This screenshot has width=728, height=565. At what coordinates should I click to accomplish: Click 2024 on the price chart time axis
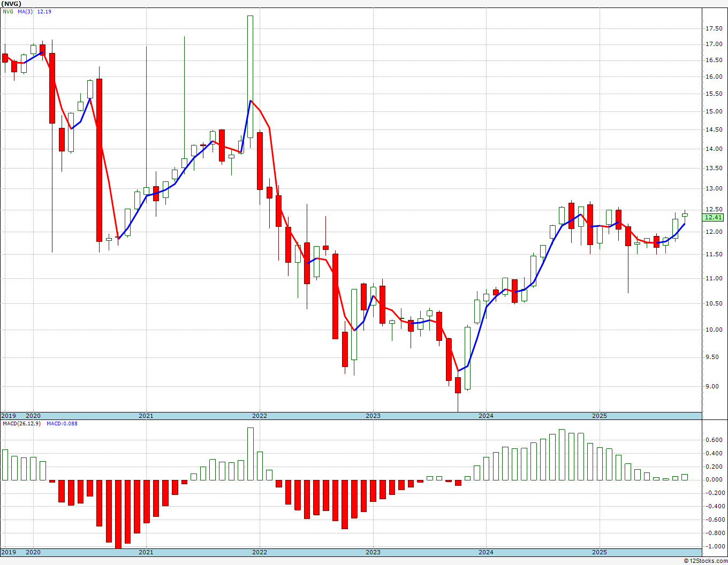pyautogui.click(x=486, y=416)
